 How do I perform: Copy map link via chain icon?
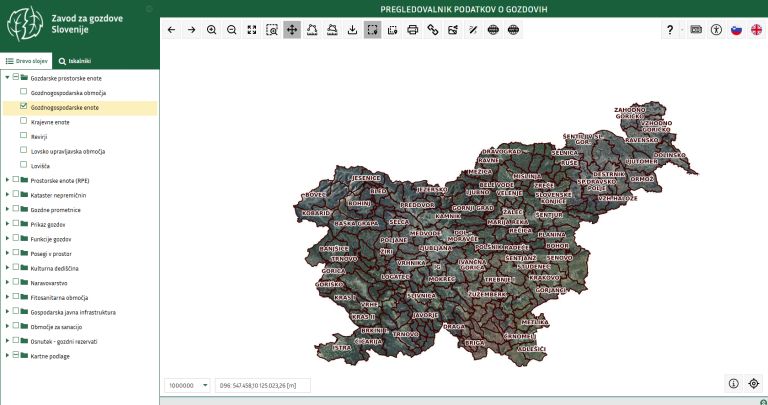point(432,30)
